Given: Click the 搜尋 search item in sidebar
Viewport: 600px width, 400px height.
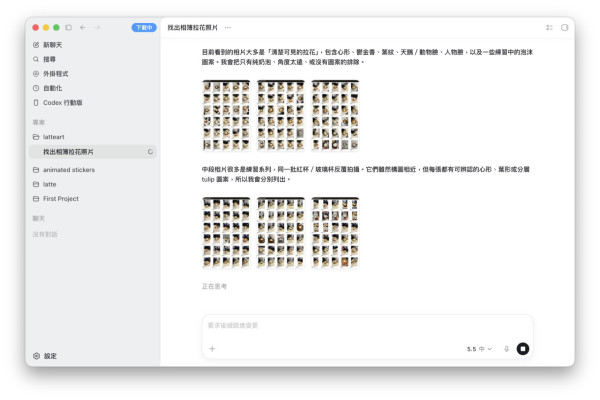Looking at the screenshot, I should (x=44, y=59).
